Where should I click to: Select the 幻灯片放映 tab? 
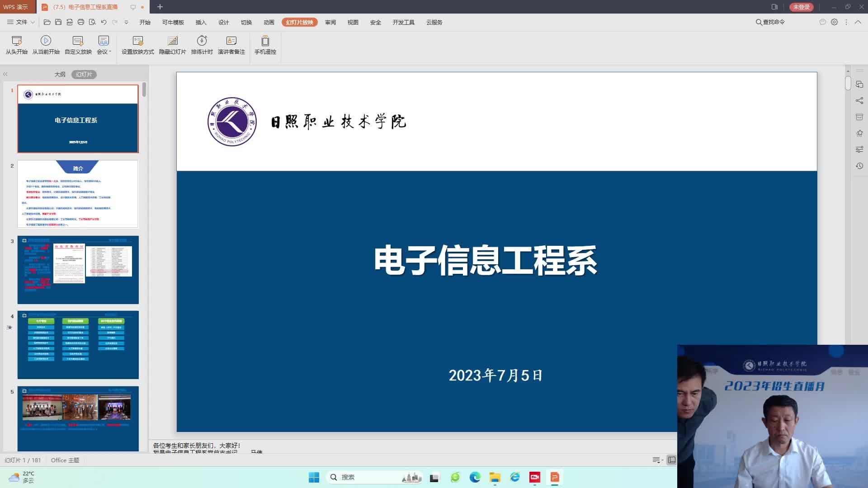pyautogui.click(x=300, y=22)
